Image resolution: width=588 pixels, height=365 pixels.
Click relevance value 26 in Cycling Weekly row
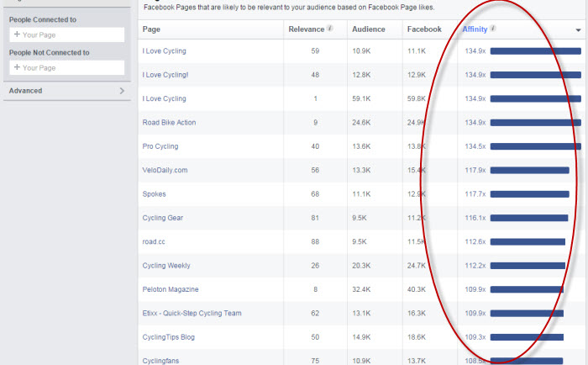(x=315, y=266)
